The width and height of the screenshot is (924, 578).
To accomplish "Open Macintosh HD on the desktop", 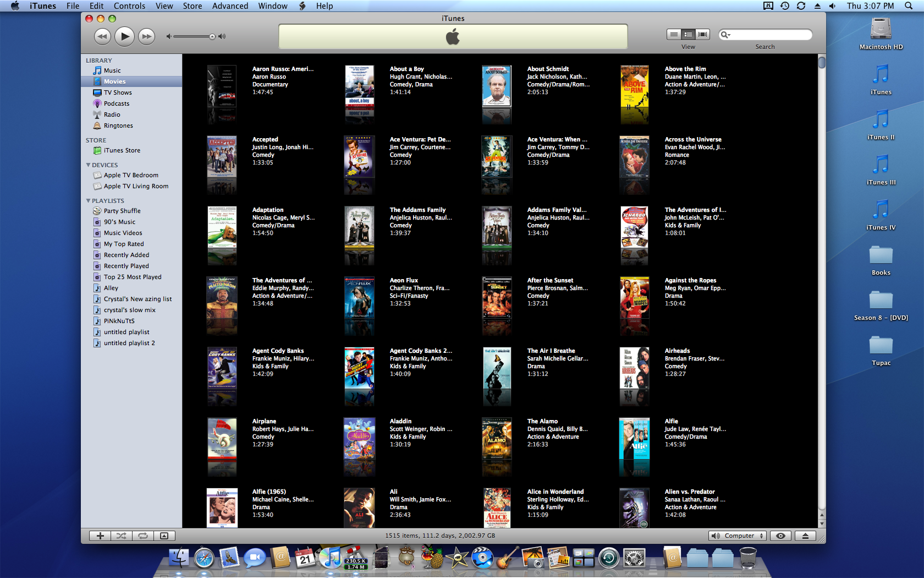I will coord(881,34).
